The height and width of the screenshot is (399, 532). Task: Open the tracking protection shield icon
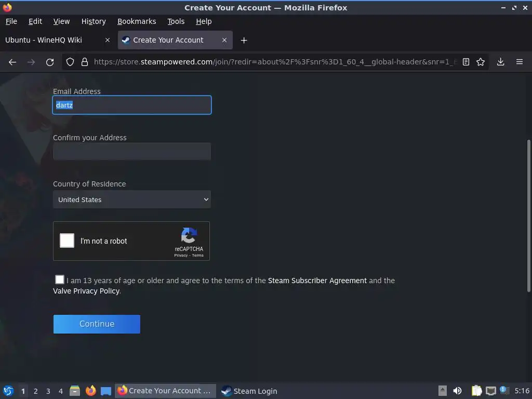point(70,62)
